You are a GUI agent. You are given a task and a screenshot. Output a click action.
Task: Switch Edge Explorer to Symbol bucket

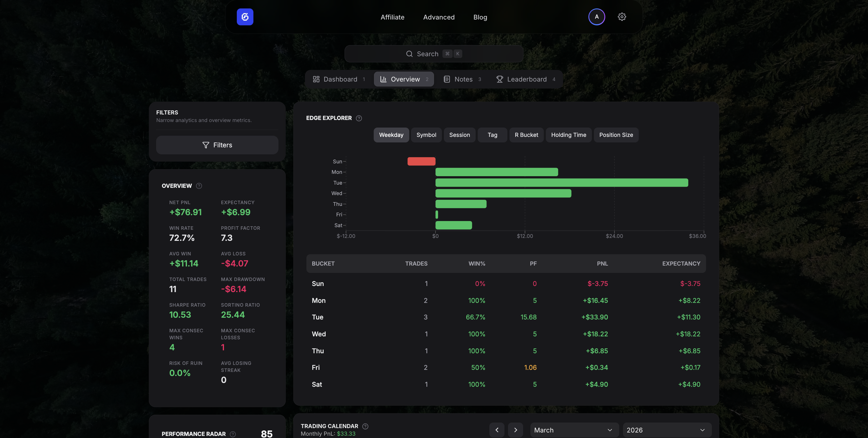coord(426,135)
